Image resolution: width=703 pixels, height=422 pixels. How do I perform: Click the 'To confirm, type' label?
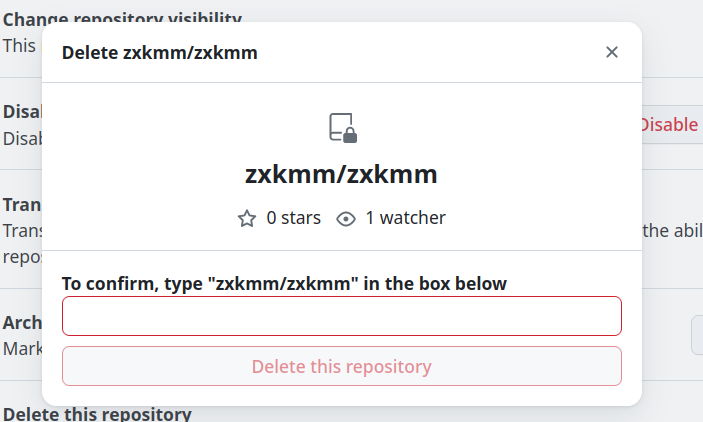(284, 283)
